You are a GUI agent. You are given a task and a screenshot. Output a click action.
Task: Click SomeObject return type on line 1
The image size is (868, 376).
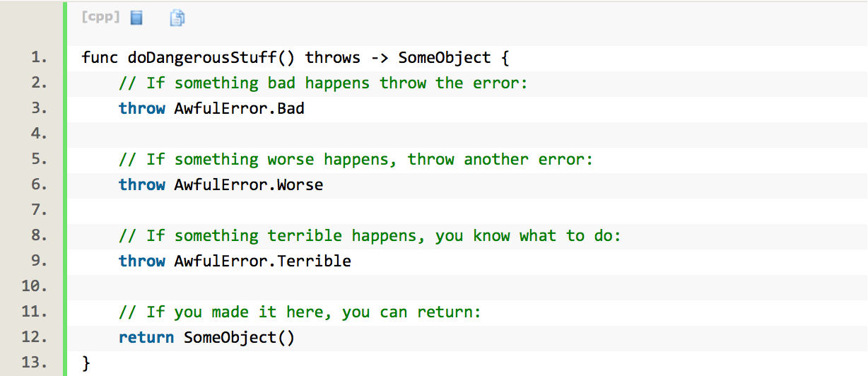(445, 57)
